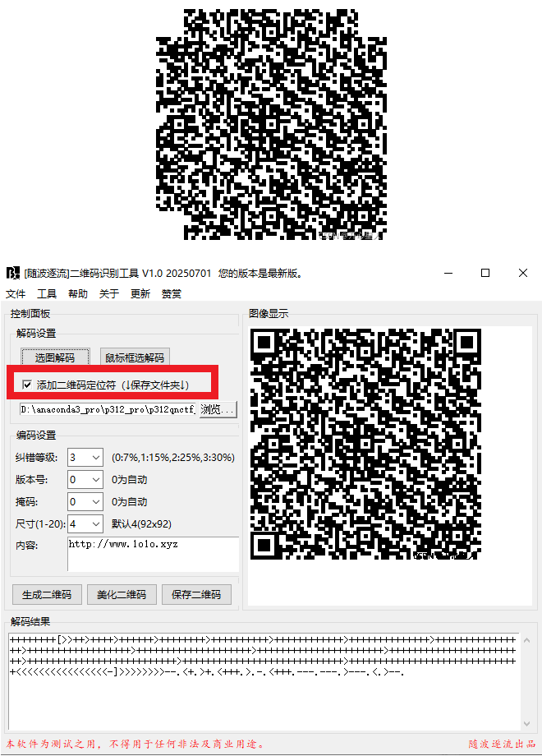Open the 更新 menu
The width and height of the screenshot is (542, 756).
pos(140,293)
